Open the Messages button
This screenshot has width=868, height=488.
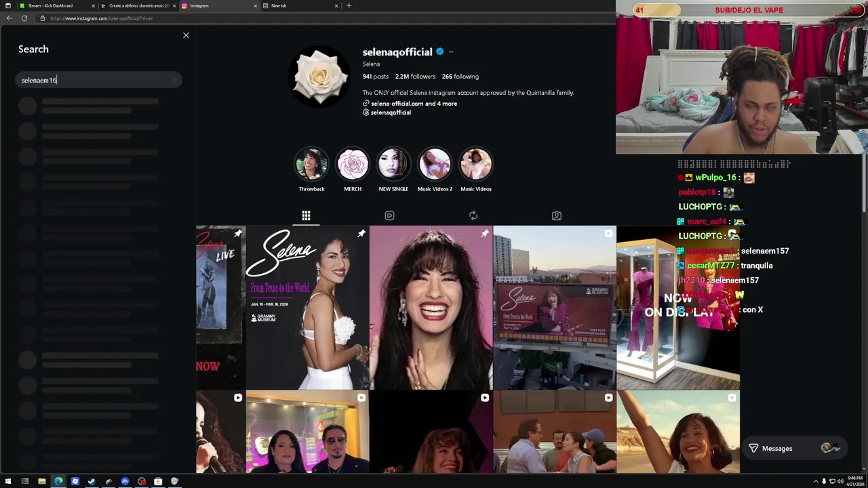point(793,448)
